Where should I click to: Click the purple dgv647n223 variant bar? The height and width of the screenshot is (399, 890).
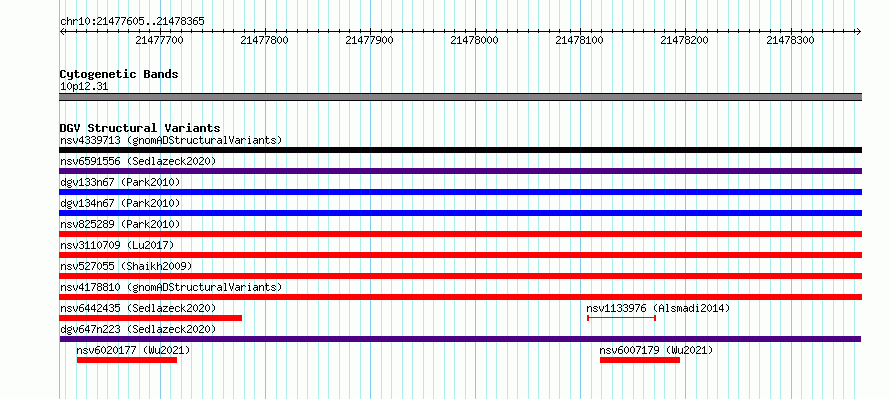click(460, 339)
